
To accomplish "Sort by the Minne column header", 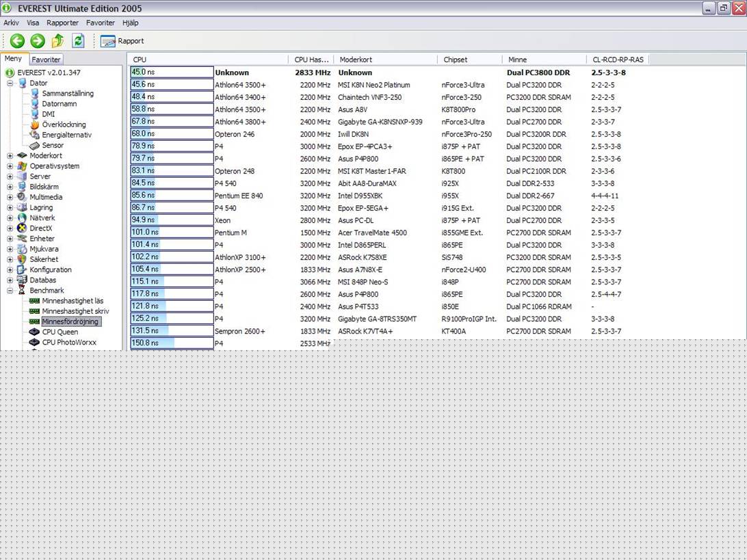I will (545, 59).
